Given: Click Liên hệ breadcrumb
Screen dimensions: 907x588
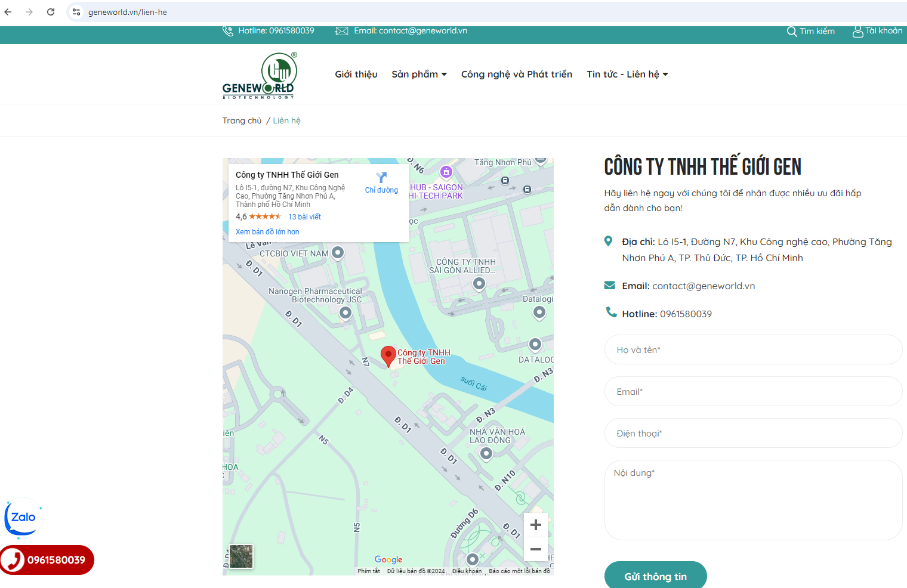Looking at the screenshot, I should [287, 121].
